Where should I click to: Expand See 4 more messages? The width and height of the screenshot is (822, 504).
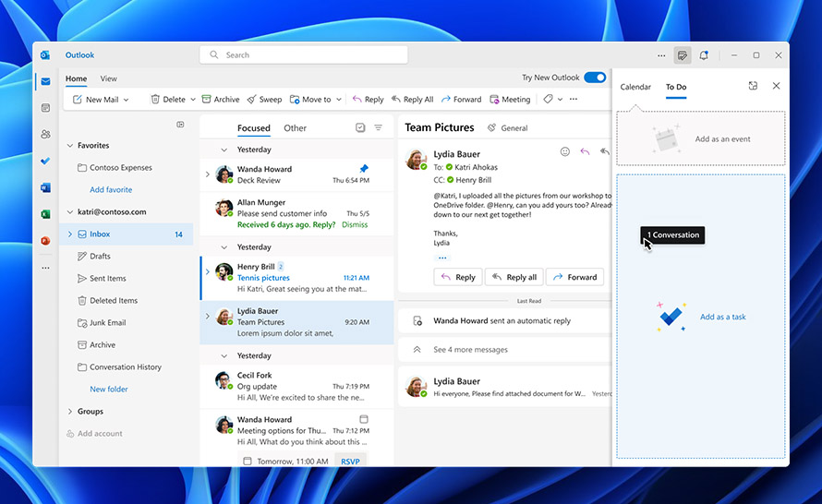[x=470, y=350]
